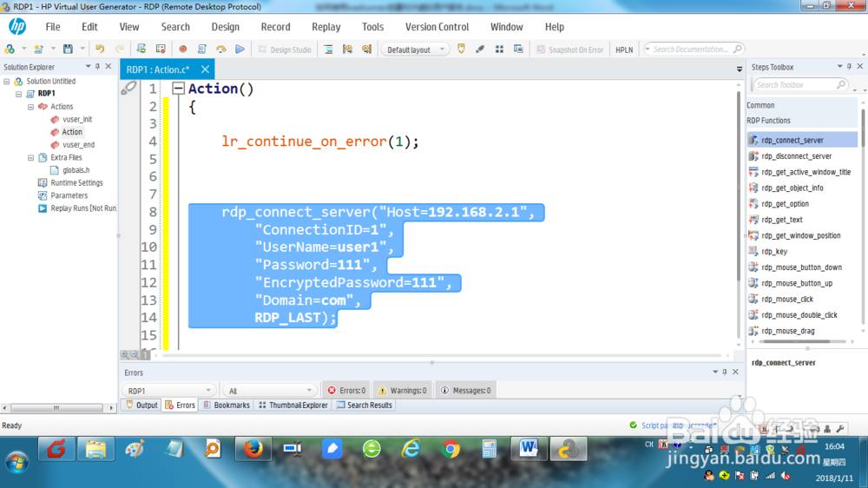The image size is (868, 488).
Task: Click the go to step in replay log icon
Action: point(348,49)
